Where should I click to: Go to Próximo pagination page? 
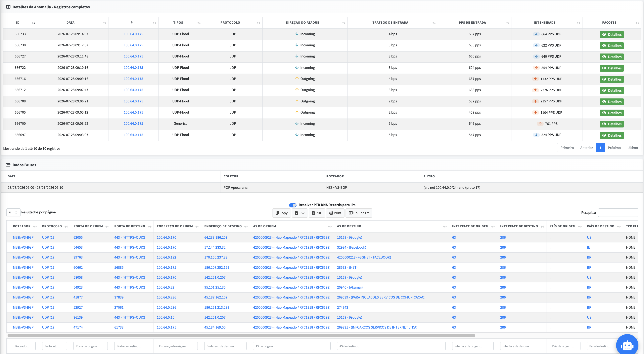pyautogui.click(x=614, y=148)
